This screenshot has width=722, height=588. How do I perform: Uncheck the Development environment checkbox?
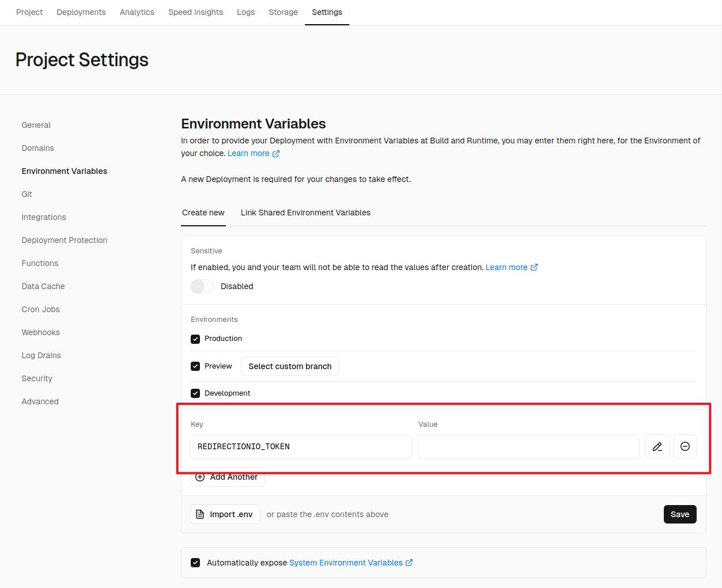click(195, 393)
